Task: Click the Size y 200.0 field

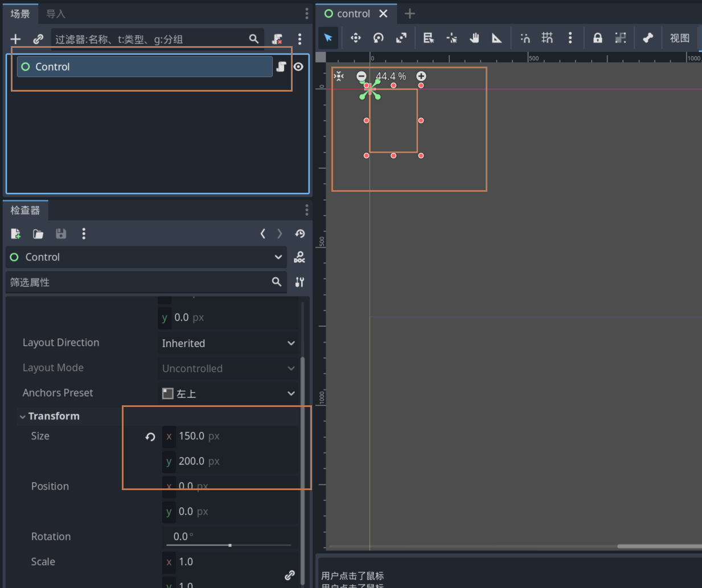Action: pyautogui.click(x=231, y=461)
